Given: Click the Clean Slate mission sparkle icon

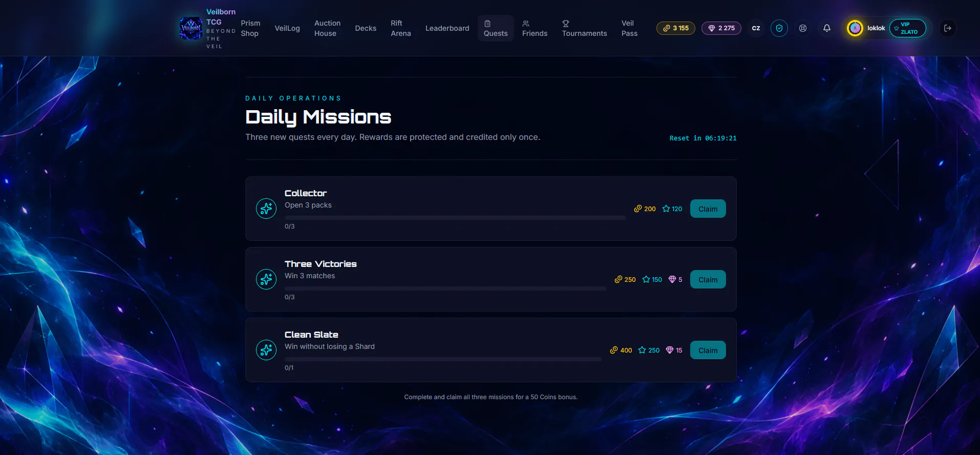Looking at the screenshot, I should [266, 350].
